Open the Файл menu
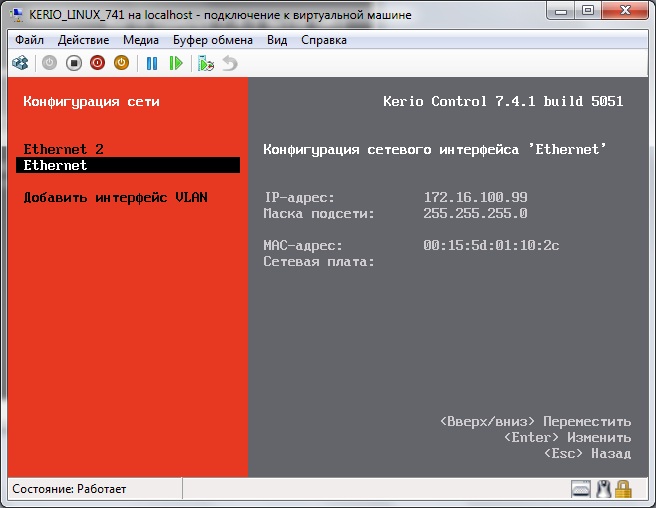This screenshot has height=508, width=656. point(30,40)
